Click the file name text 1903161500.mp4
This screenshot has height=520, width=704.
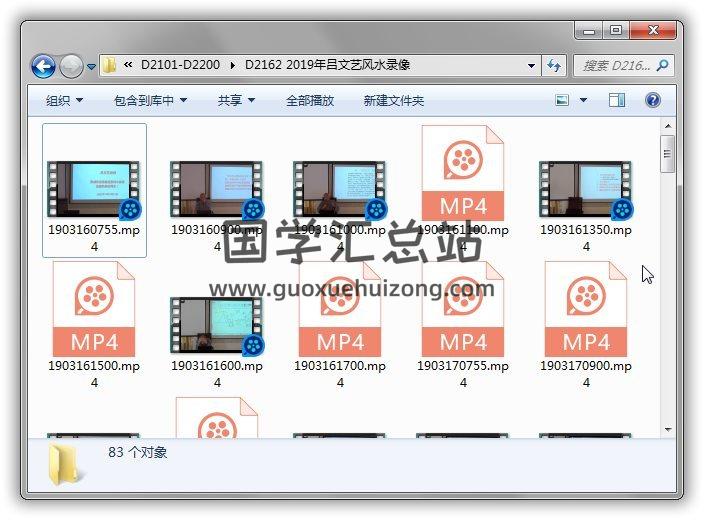click(94, 374)
